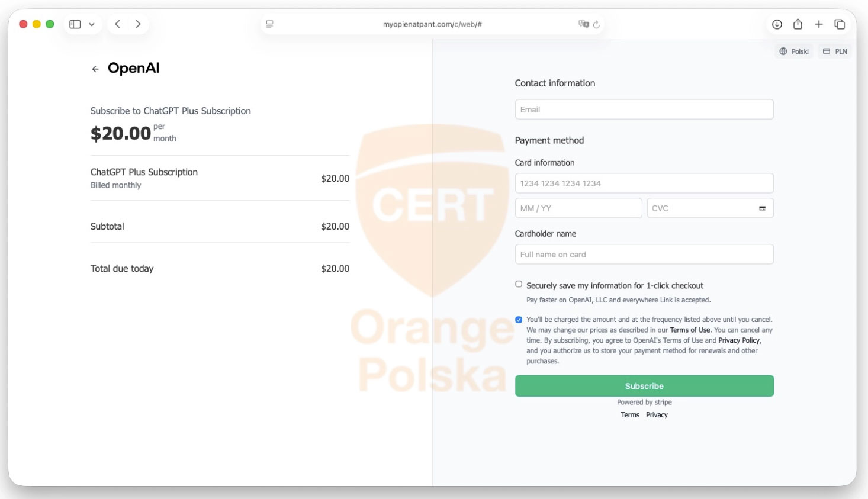Click the Email input field
Image resolution: width=868 pixels, height=499 pixels.
[x=644, y=110]
